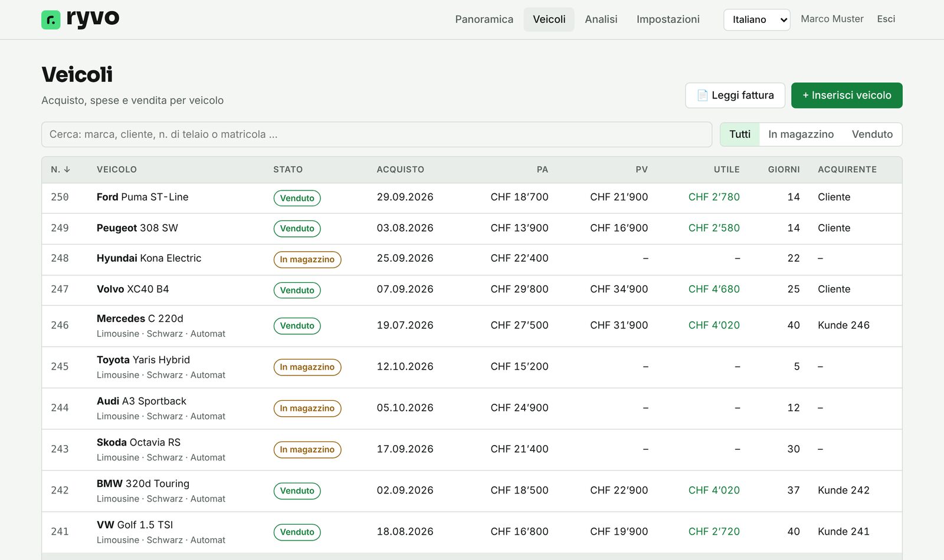Image resolution: width=944 pixels, height=560 pixels.
Task: Click vehicle number 243
Action: 60,449
